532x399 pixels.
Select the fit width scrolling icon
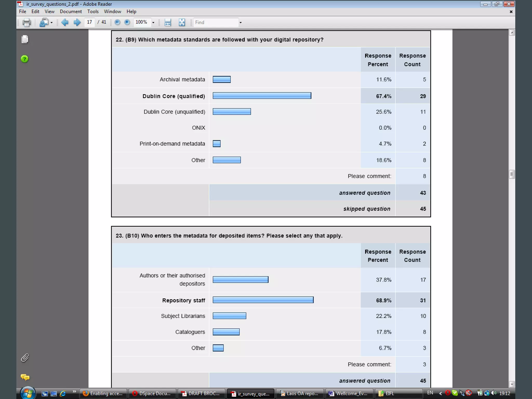(x=168, y=22)
